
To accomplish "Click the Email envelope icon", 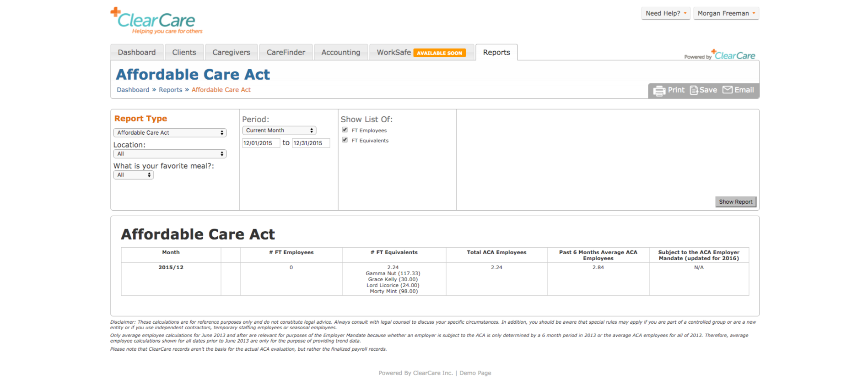I will 727,90.
